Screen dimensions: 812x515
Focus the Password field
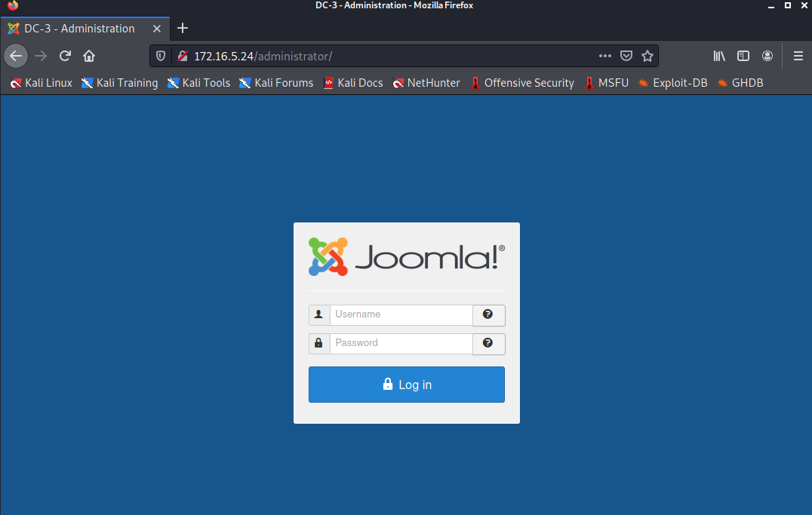click(401, 343)
